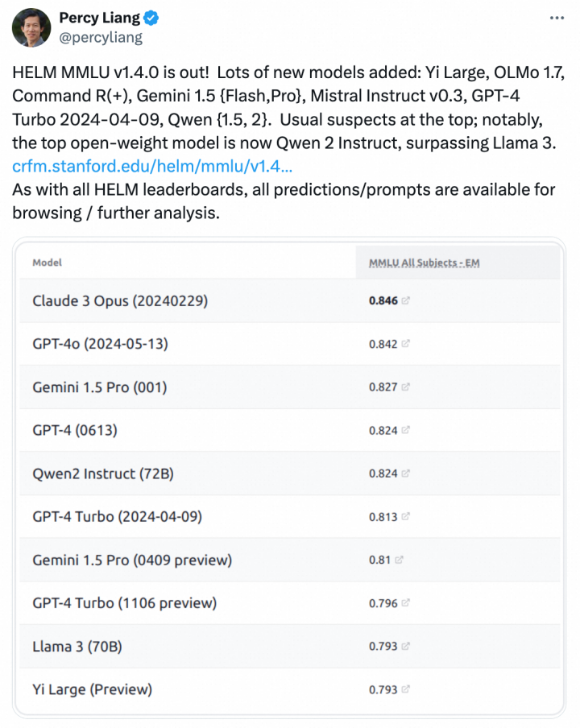Click external link icon beside Claude 3 Opus score
This screenshot has width=580, height=728.
tap(407, 300)
